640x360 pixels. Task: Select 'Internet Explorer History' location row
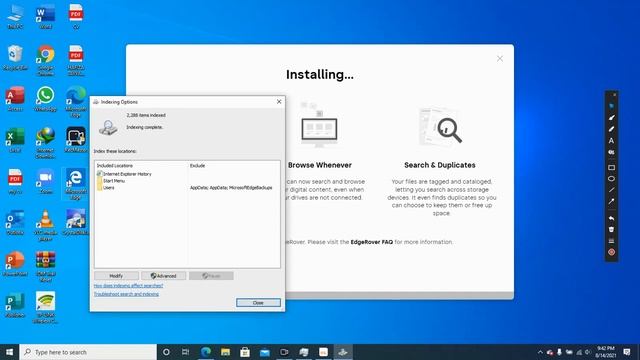(124, 174)
